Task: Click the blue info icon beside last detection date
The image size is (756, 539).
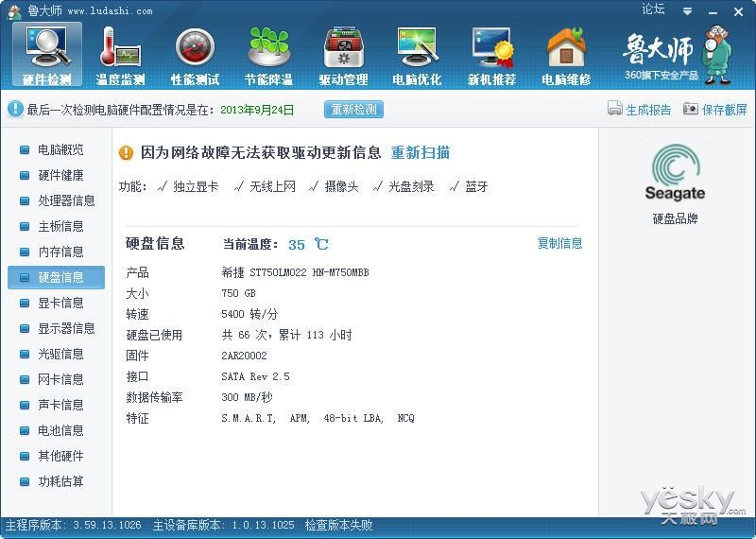Action: [15, 109]
